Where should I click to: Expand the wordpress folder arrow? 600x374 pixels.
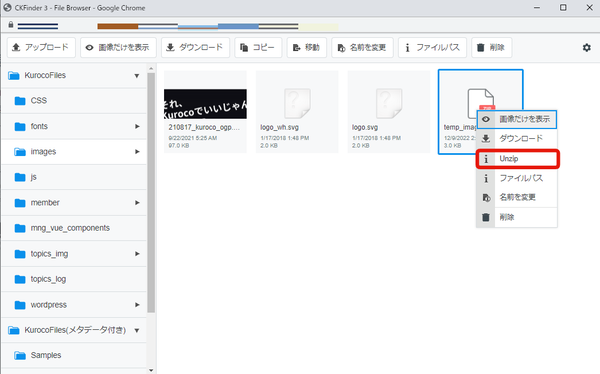[x=137, y=305]
